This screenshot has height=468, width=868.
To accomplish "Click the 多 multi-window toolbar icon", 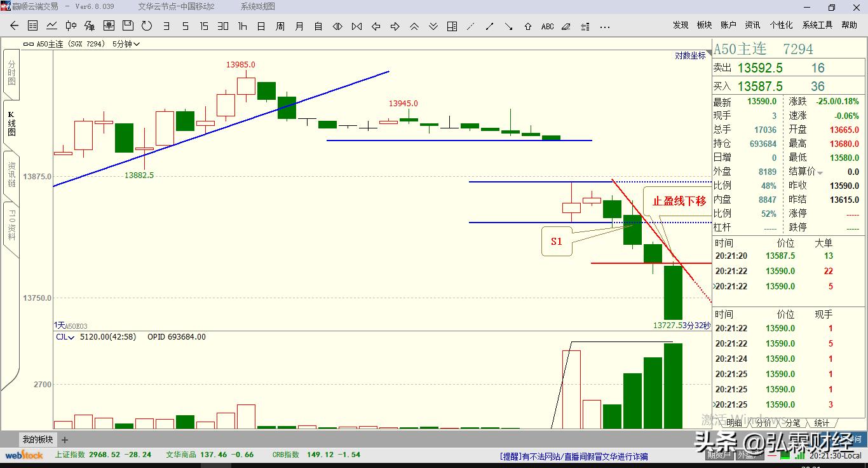I will click(90, 26).
